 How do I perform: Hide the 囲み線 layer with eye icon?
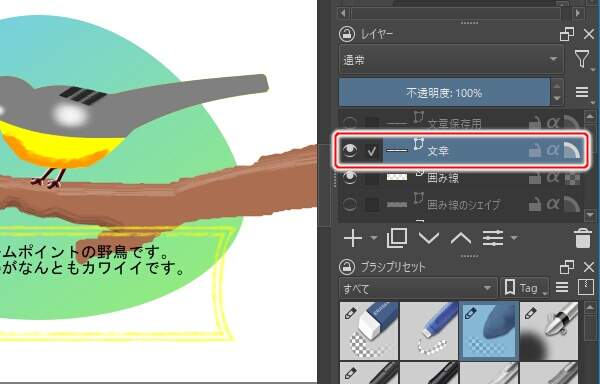click(x=350, y=177)
